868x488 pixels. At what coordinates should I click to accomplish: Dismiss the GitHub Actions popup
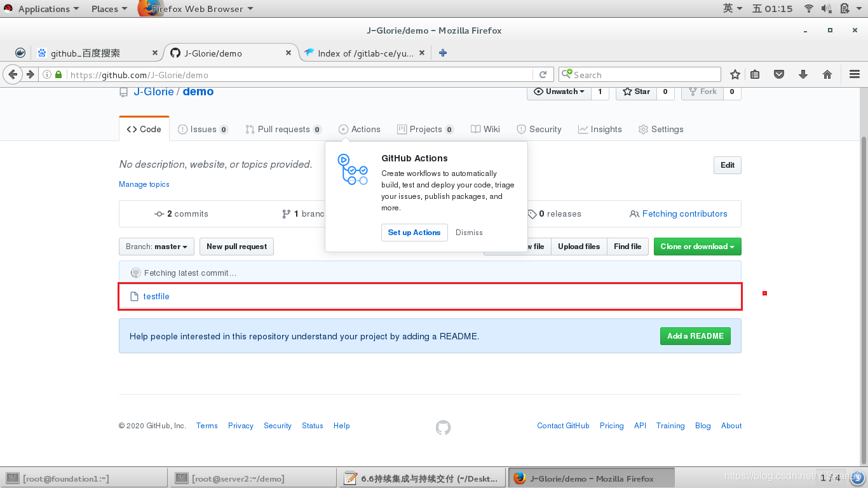(x=469, y=233)
